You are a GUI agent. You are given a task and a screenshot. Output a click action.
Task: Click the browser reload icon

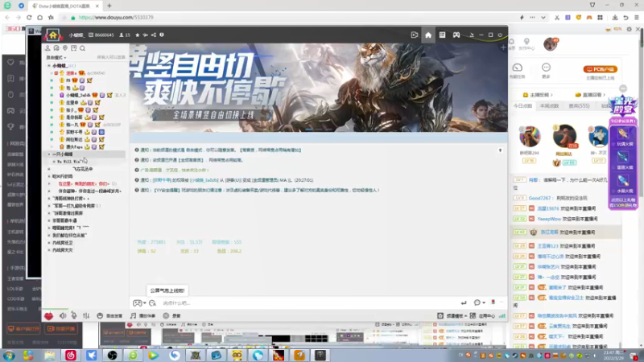pyautogui.click(x=29, y=18)
